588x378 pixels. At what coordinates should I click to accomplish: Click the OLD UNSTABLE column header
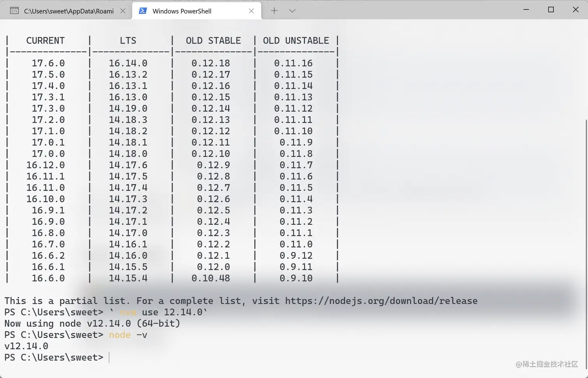[296, 40]
